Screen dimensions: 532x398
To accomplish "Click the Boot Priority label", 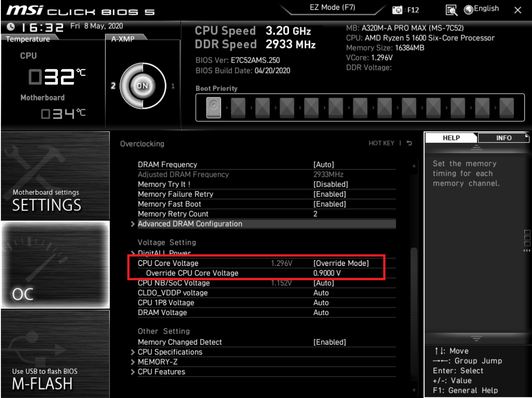I will (216, 89).
